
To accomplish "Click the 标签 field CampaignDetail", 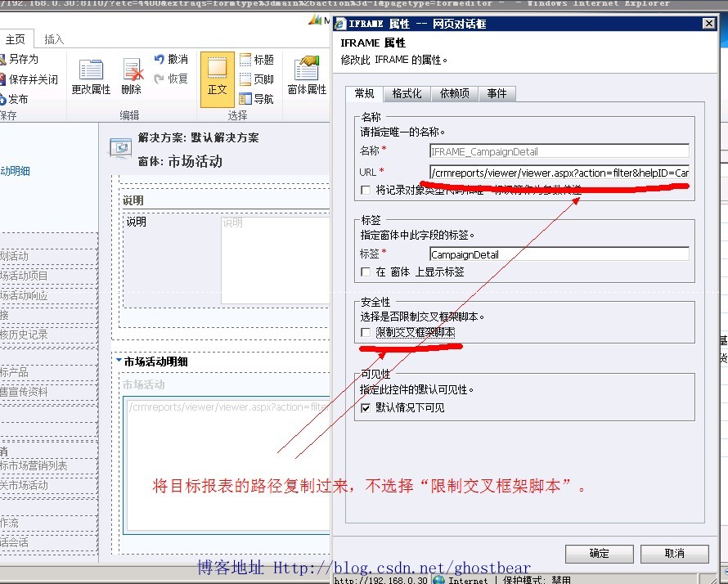I will 559,254.
